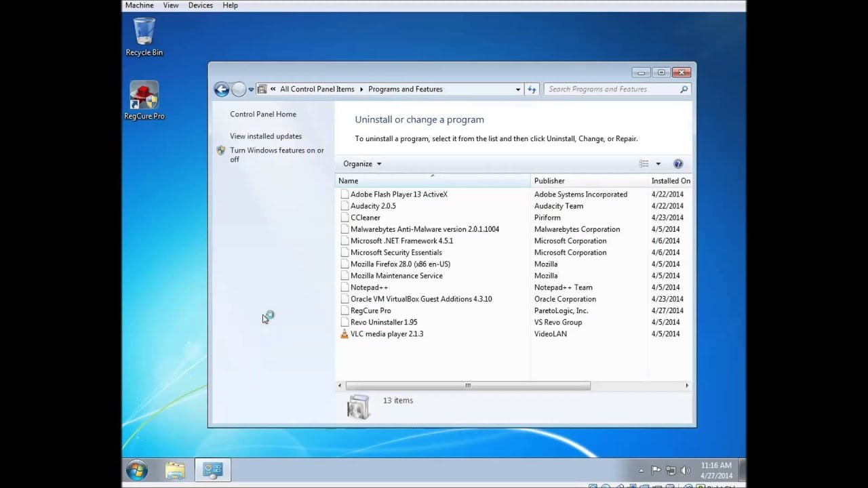Image resolution: width=868 pixels, height=488 pixels.
Task: Click View installed updates link
Action: [x=266, y=136]
